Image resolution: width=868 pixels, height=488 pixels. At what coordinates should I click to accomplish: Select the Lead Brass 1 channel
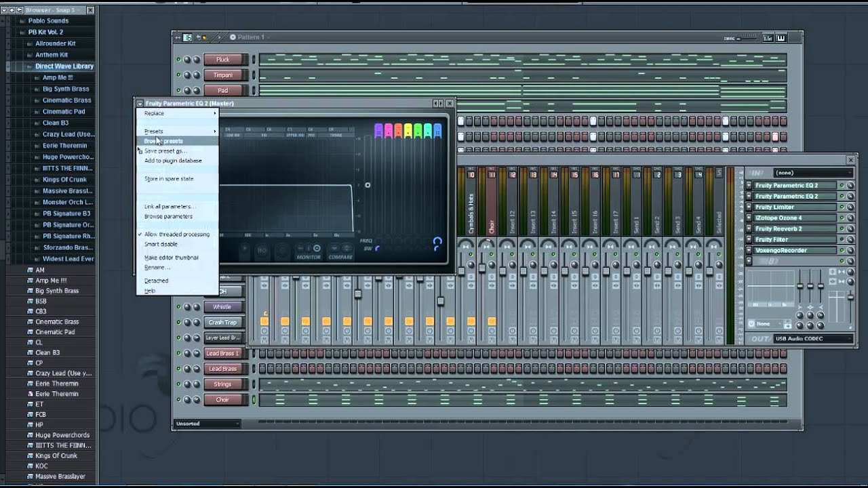[222, 353]
